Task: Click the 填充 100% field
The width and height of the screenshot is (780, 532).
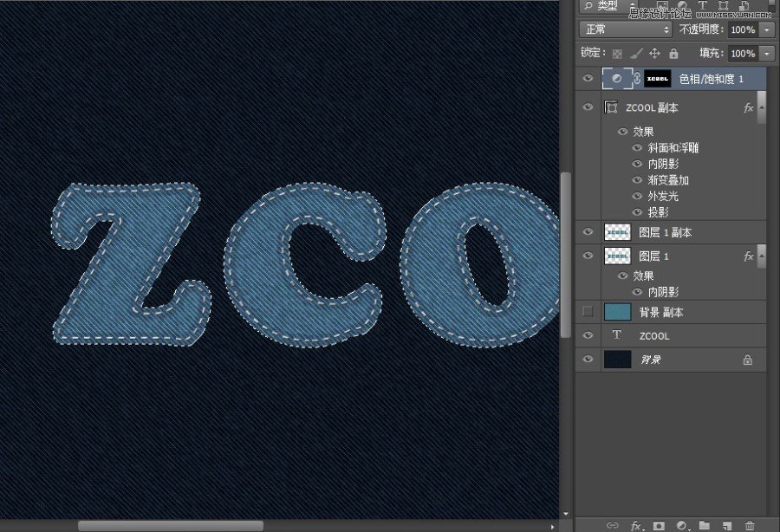Action: pyautogui.click(x=744, y=53)
